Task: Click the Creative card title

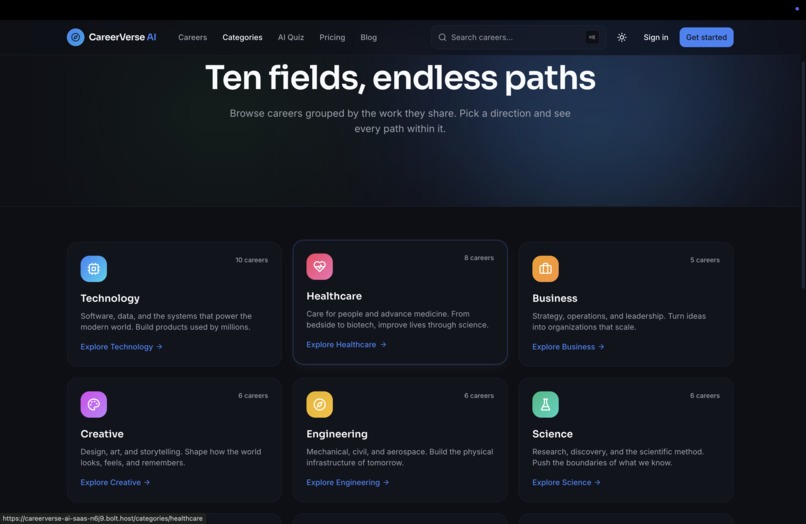Action: [x=102, y=434]
